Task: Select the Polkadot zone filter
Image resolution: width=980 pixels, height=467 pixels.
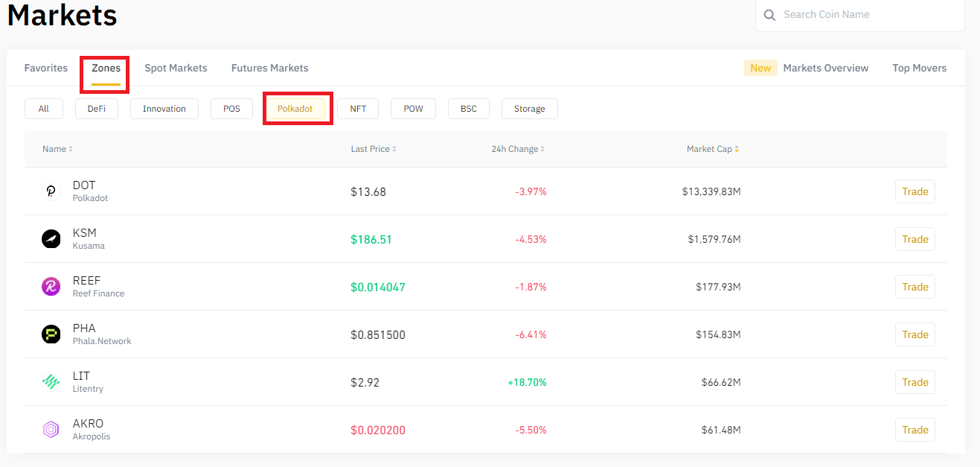Action: point(295,109)
